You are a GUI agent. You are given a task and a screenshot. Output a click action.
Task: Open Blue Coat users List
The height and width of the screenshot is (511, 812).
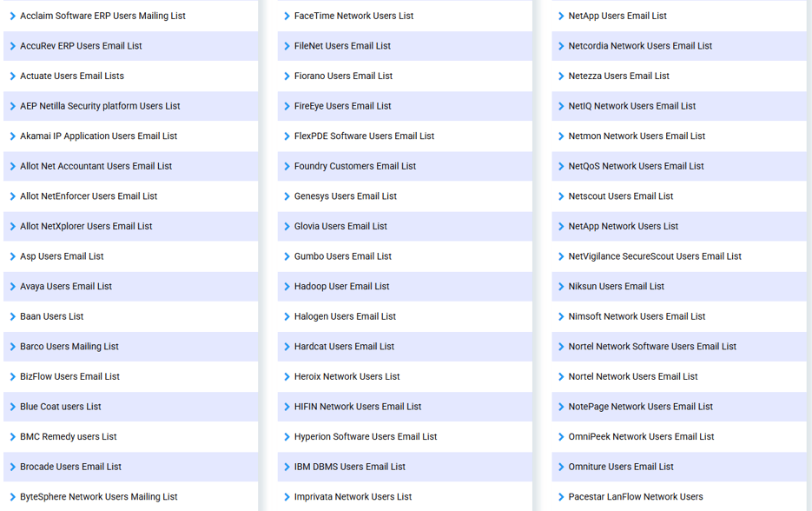[61, 407]
